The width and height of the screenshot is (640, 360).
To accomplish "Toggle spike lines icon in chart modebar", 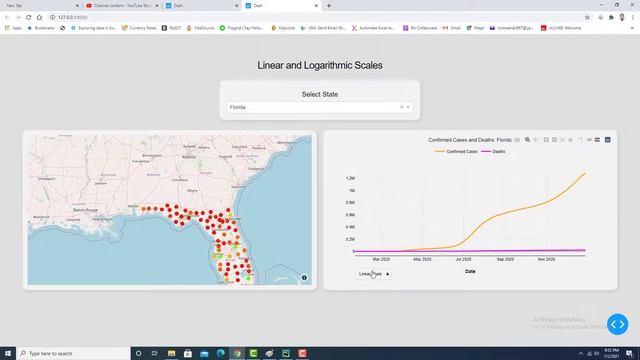I will tap(580, 140).
